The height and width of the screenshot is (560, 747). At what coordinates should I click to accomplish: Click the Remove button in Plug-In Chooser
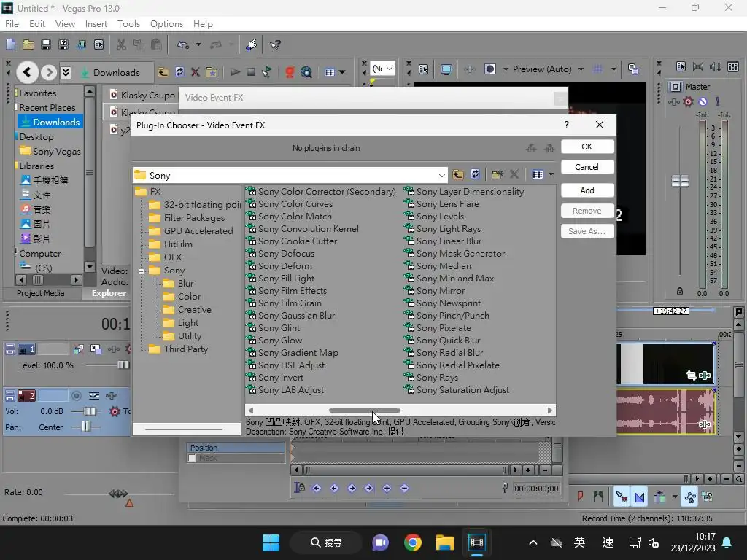pyautogui.click(x=587, y=211)
